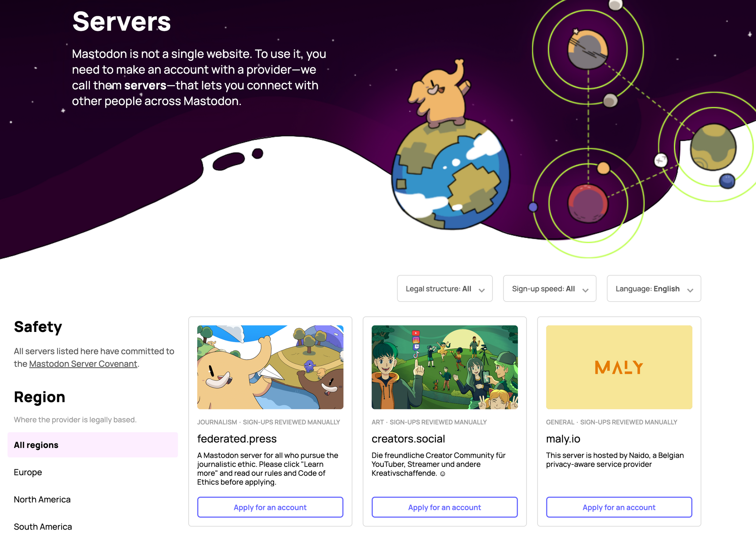Select the South America region filter
The width and height of the screenshot is (756, 536).
pos(43,526)
